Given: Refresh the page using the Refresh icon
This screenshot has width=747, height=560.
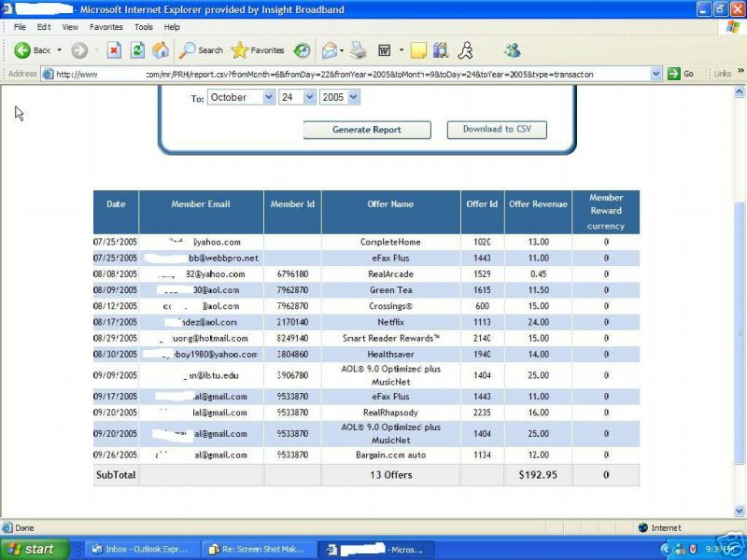Looking at the screenshot, I should click(x=137, y=50).
